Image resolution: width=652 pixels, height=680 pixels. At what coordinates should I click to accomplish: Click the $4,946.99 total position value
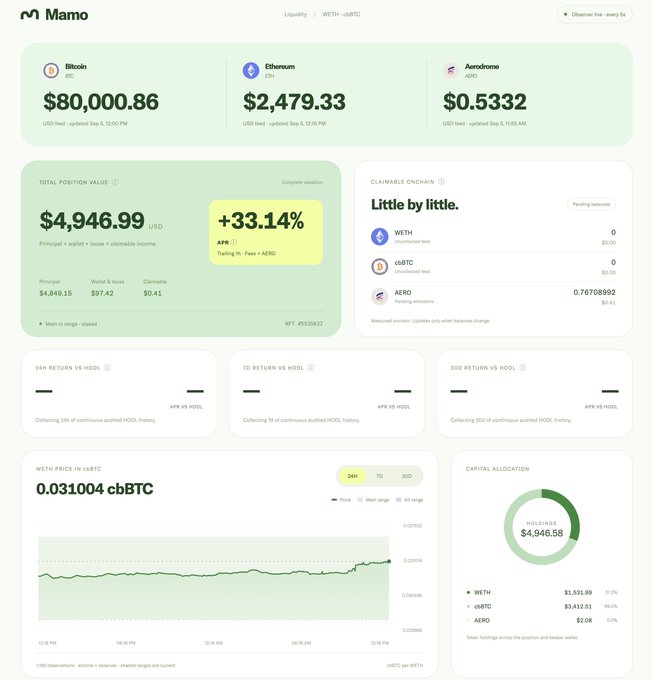pos(92,220)
